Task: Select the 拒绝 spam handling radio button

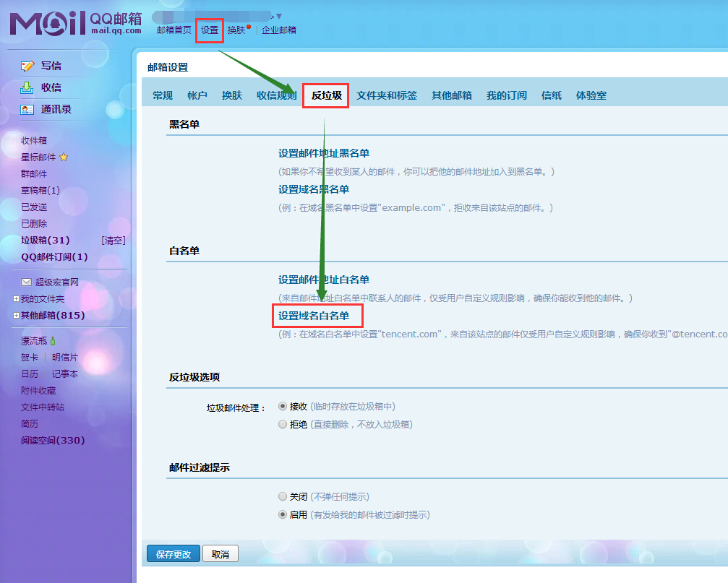Action: [x=283, y=425]
